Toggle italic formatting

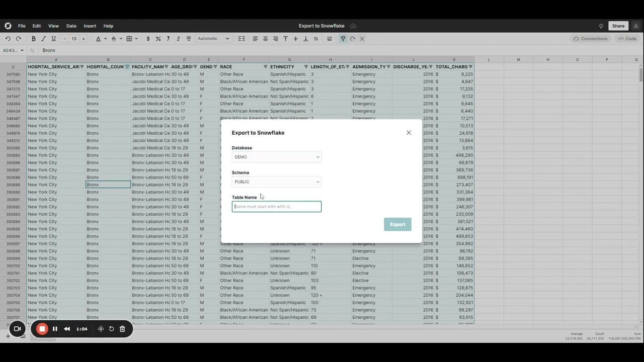tap(43, 39)
